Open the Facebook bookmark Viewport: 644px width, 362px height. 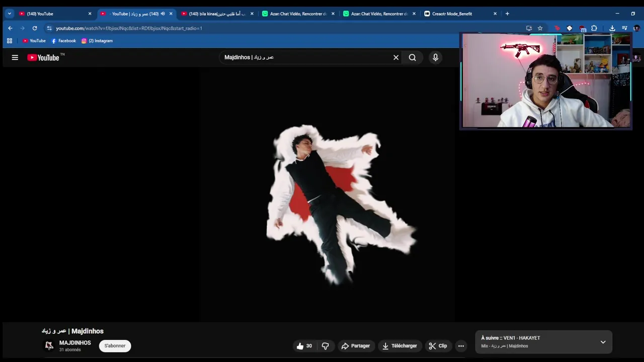pos(64,41)
